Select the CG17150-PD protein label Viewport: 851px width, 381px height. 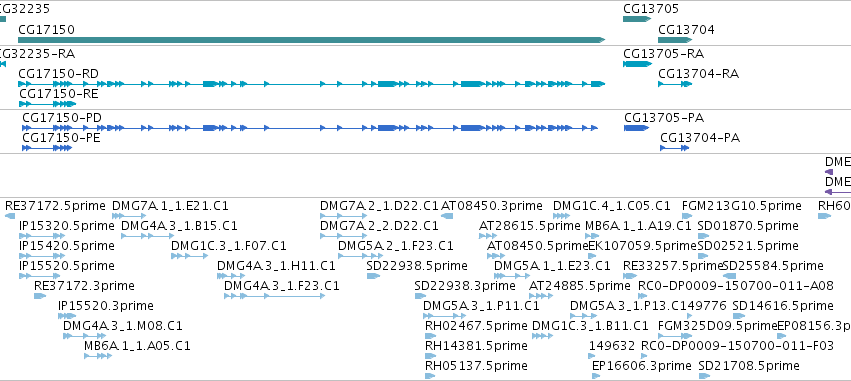[x=62, y=118]
